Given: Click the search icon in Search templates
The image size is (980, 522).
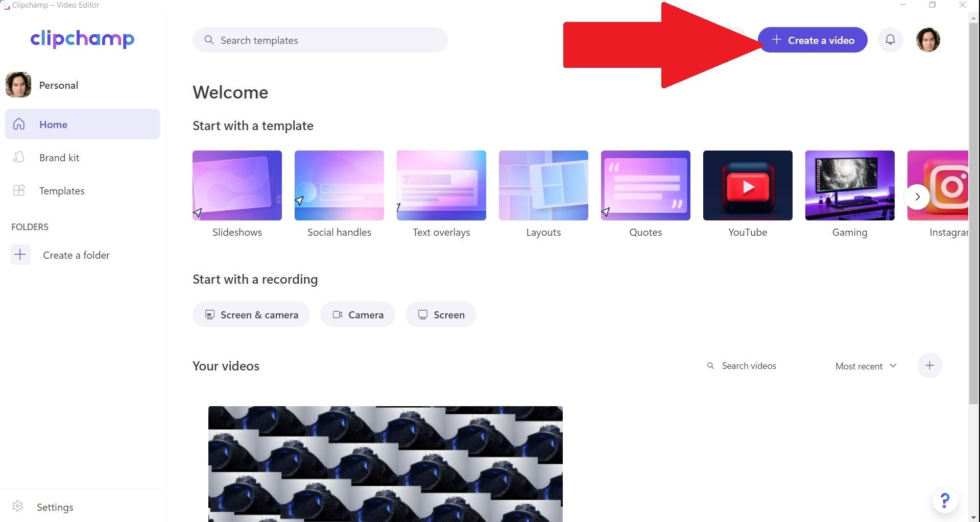Looking at the screenshot, I should [x=208, y=40].
